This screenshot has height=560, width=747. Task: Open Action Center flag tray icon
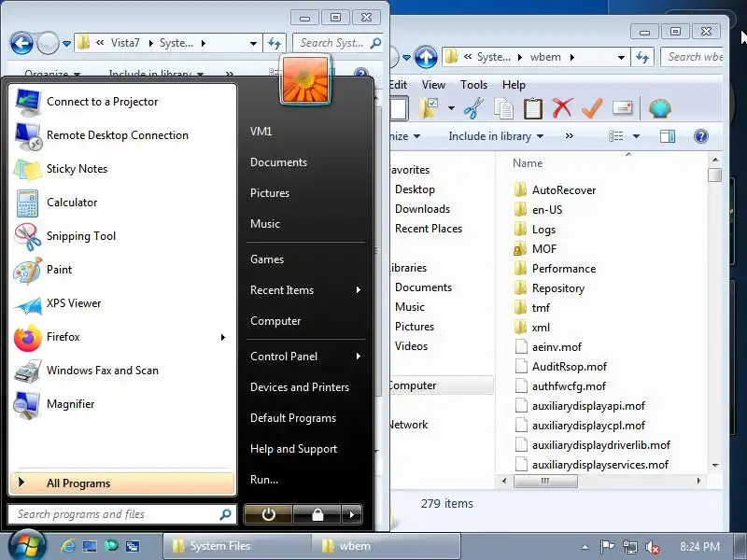click(x=608, y=547)
